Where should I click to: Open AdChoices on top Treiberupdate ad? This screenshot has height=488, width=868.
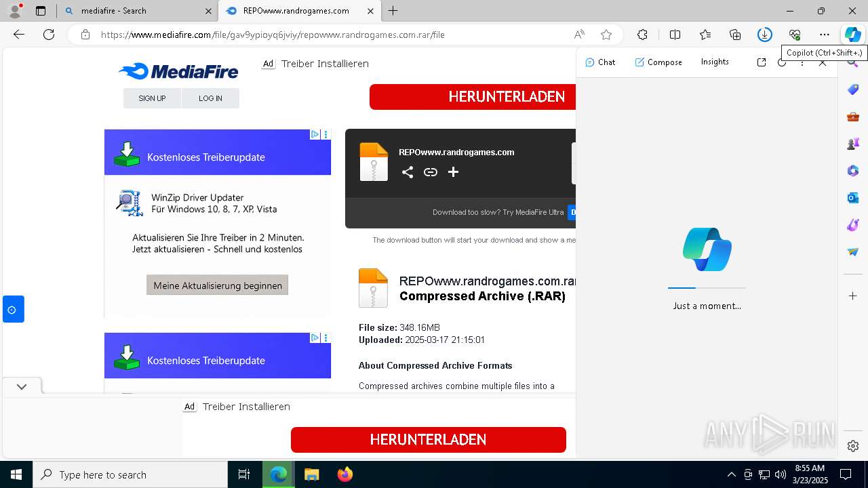[315, 134]
